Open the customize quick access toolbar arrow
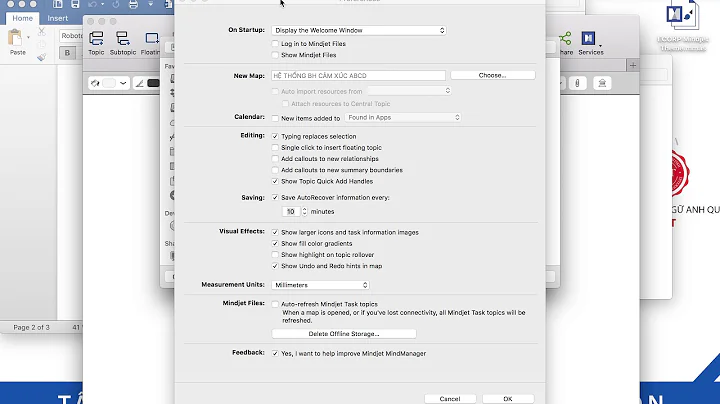The image size is (720, 404). click(x=151, y=4)
